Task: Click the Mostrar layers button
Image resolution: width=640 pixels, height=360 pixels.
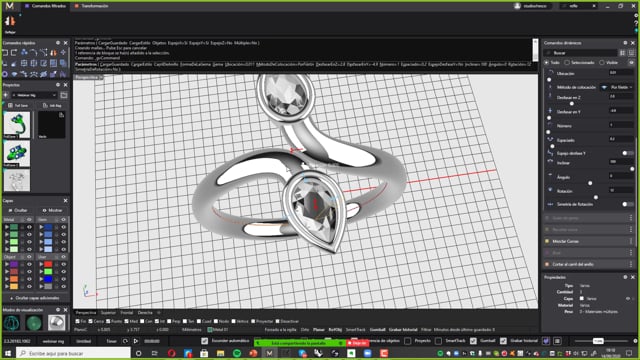Action: [52, 210]
